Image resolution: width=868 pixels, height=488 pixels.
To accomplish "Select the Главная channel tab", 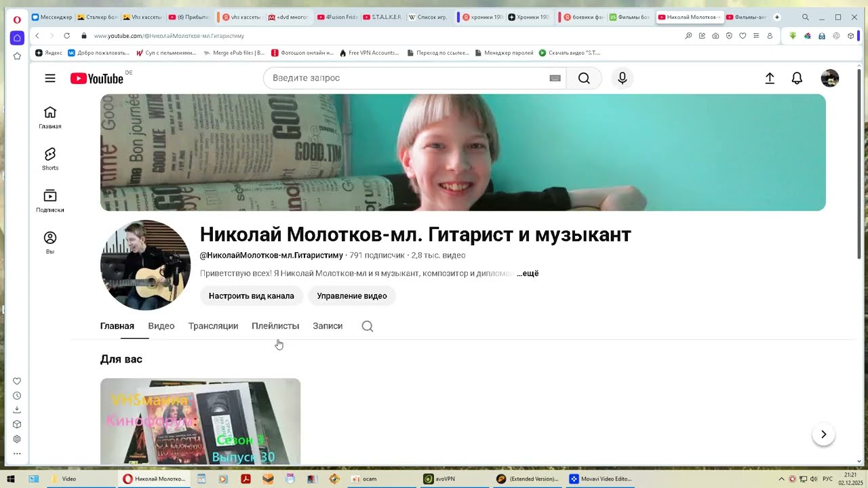I will click(117, 326).
